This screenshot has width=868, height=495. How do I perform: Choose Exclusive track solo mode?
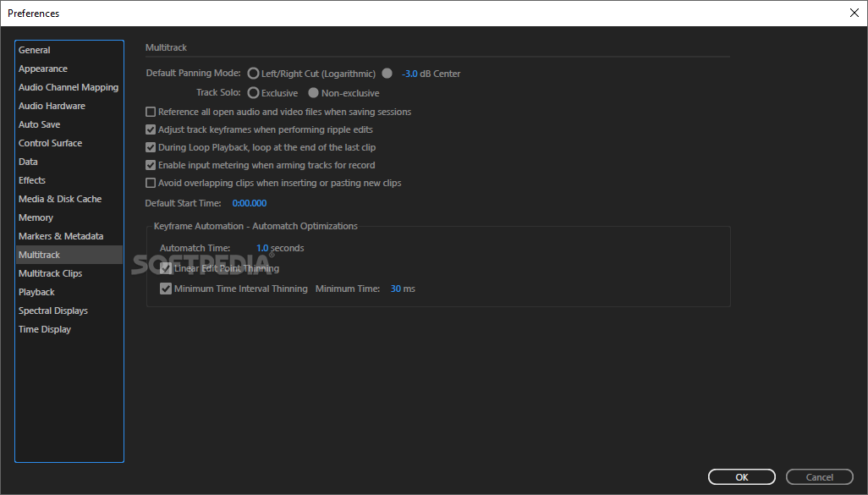point(253,93)
